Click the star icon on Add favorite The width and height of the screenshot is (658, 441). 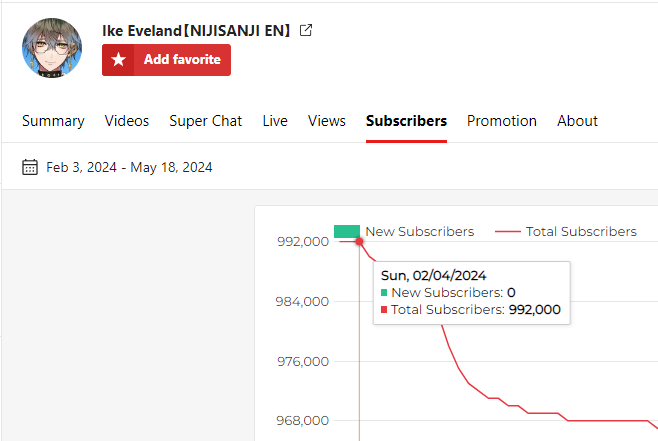pyautogui.click(x=119, y=60)
